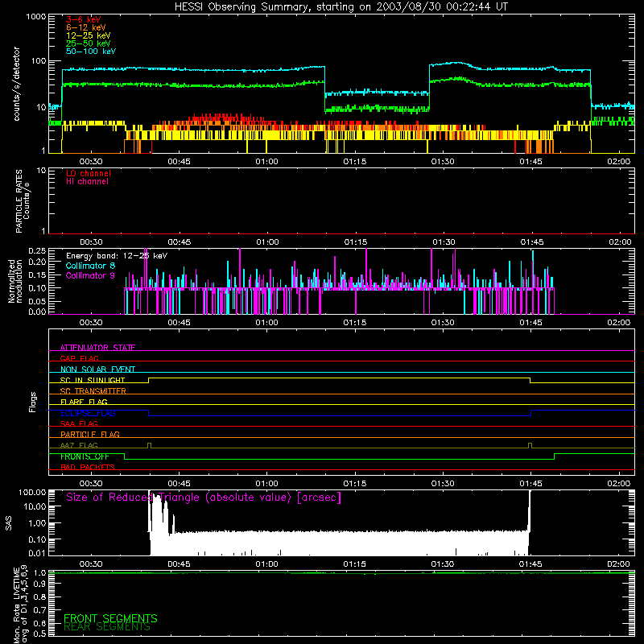Select the 50-100 keV legend label
Image resolution: width=644 pixels, height=644 pixels.
(91, 52)
